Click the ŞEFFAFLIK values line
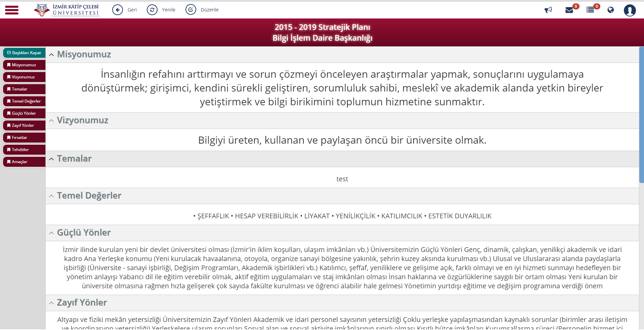Screen dimensions: 644x330 [x=342, y=216]
